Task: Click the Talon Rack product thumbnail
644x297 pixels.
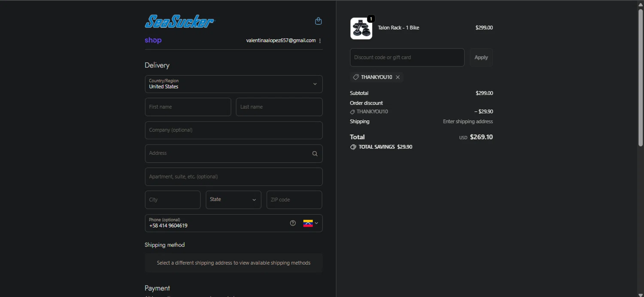Action: click(x=361, y=28)
